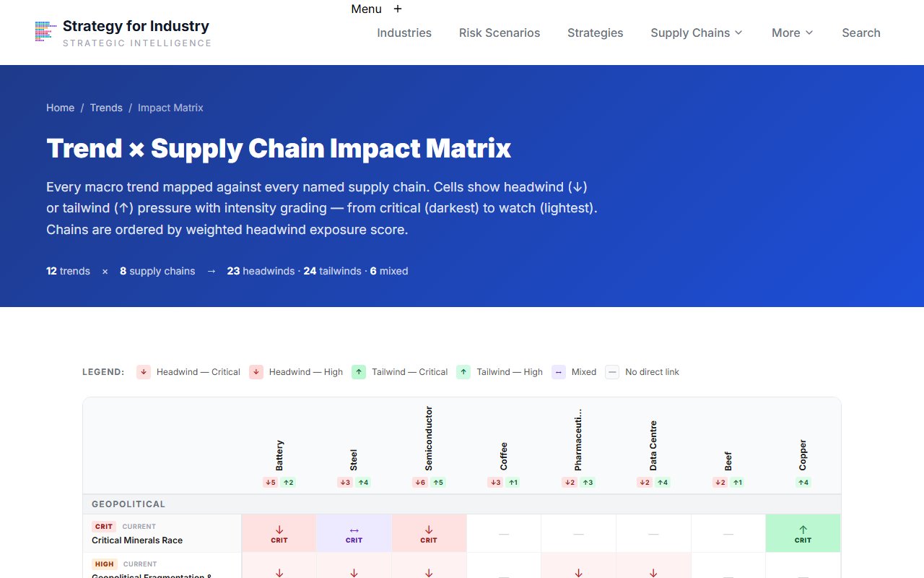Viewport: 924px width, 578px height.
Task: Go to Home via the breadcrumb
Action: pyautogui.click(x=60, y=107)
